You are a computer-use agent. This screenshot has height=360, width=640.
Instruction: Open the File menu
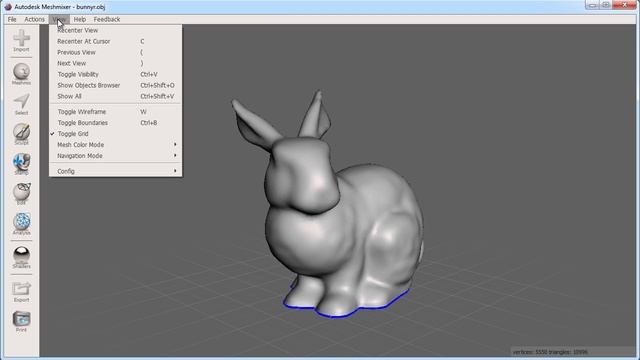12,19
